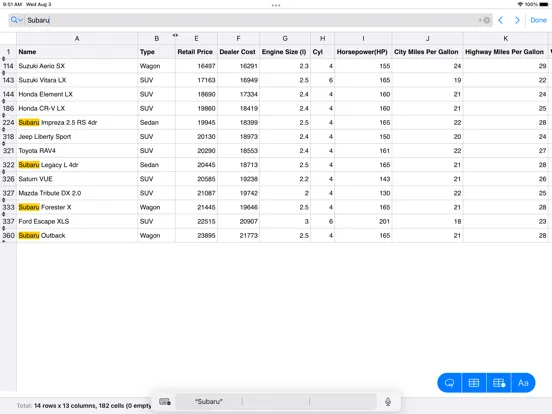Screen dimensions: 552x414
Task: Select column J header
Action: 427,38
